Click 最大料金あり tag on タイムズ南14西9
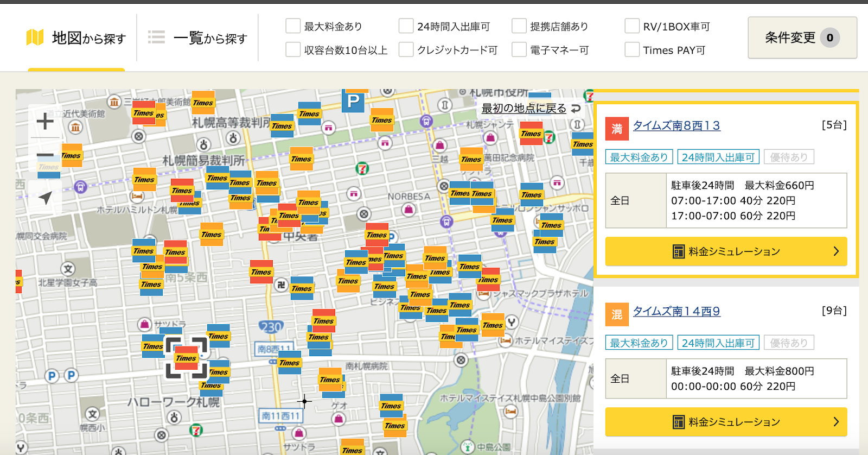The width and height of the screenshot is (868, 455). (x=639, y=343)
